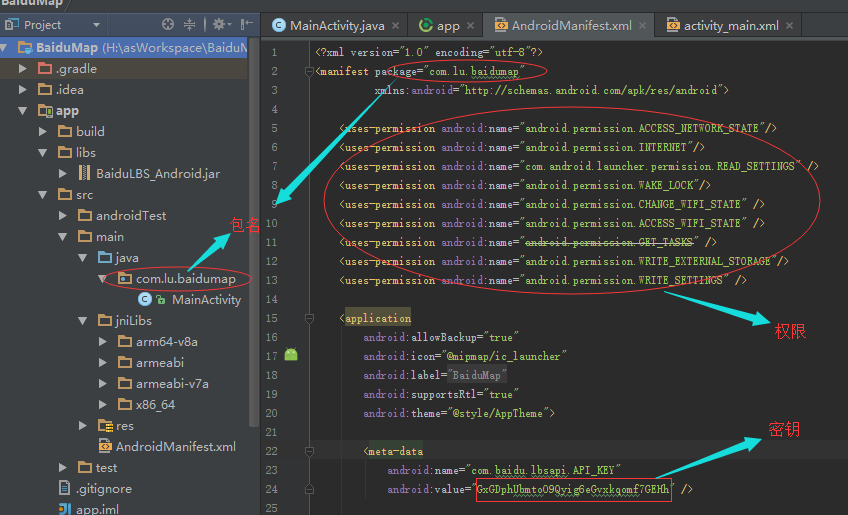Open the Project view dropdown
848x515 pixels.
[x=96, y=25]
